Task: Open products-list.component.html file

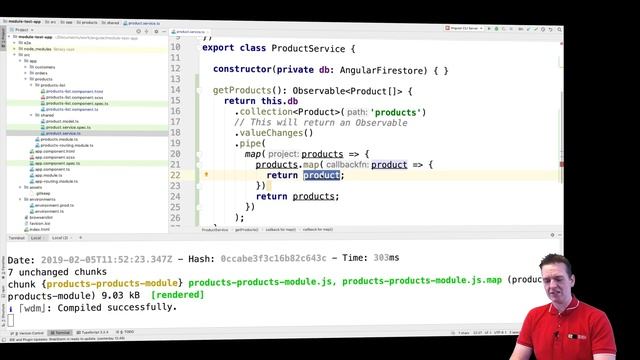Action: pos(72,91)
